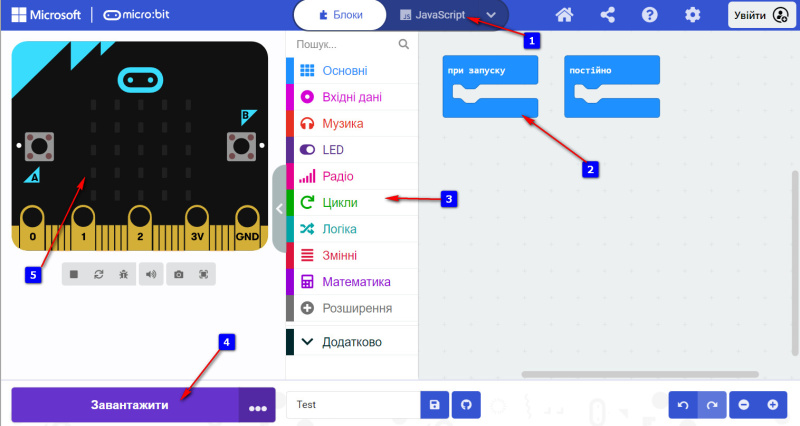The height and width of the screenshot is (426, 800).
Task: Switch to the Блоки tab
Action: (x=340, y=15)
